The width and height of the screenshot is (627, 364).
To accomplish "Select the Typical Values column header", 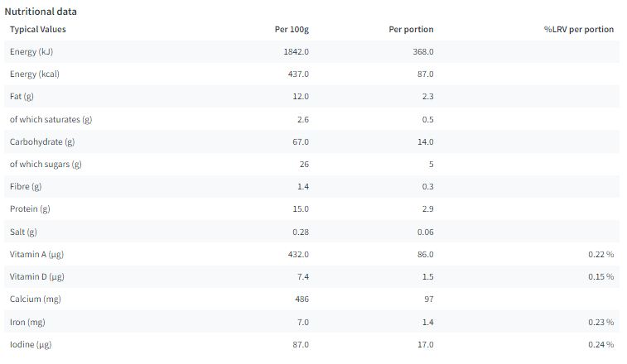I will [37, 30].
